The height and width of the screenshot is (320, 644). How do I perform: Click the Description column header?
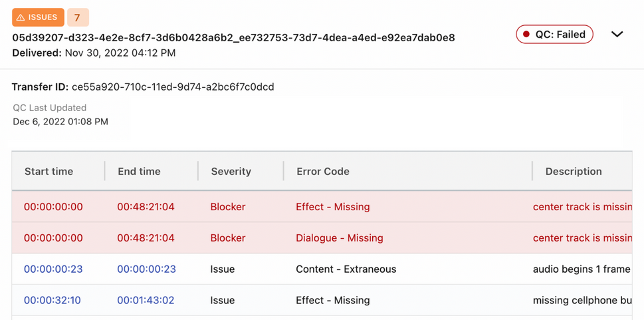tap(574, 172)
